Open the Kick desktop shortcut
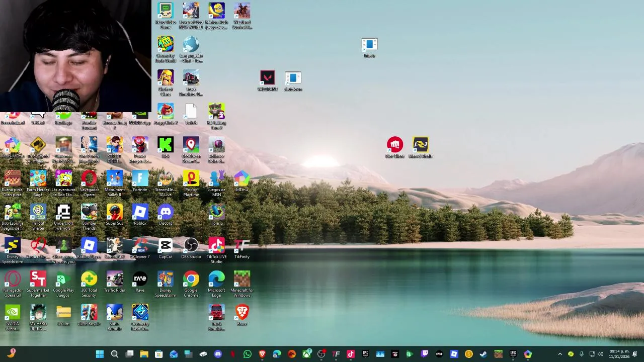Viewport: 644px width, 362px height. [166, 148]
